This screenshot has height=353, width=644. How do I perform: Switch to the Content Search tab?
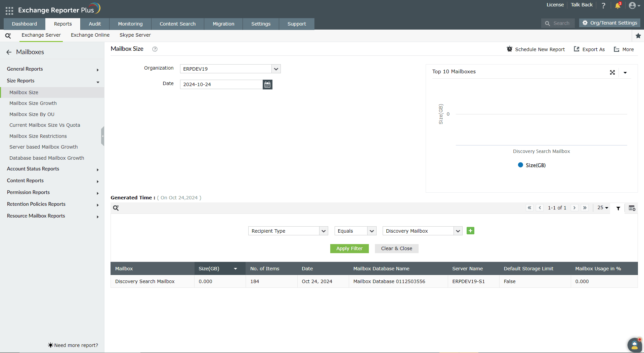[178, 24]
